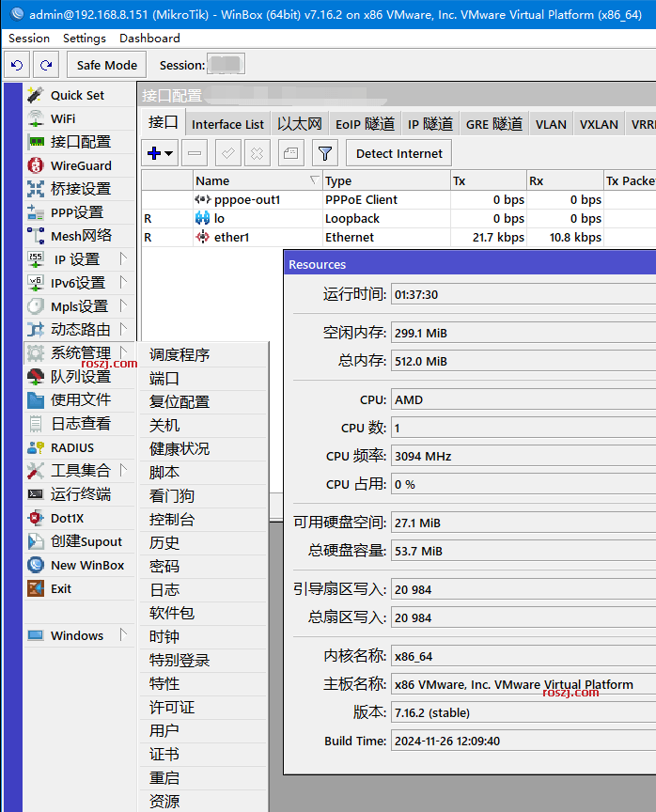Open the 日志查看 log icon
This screenshot has height=812, width=656.
click(x=35, y=424)
